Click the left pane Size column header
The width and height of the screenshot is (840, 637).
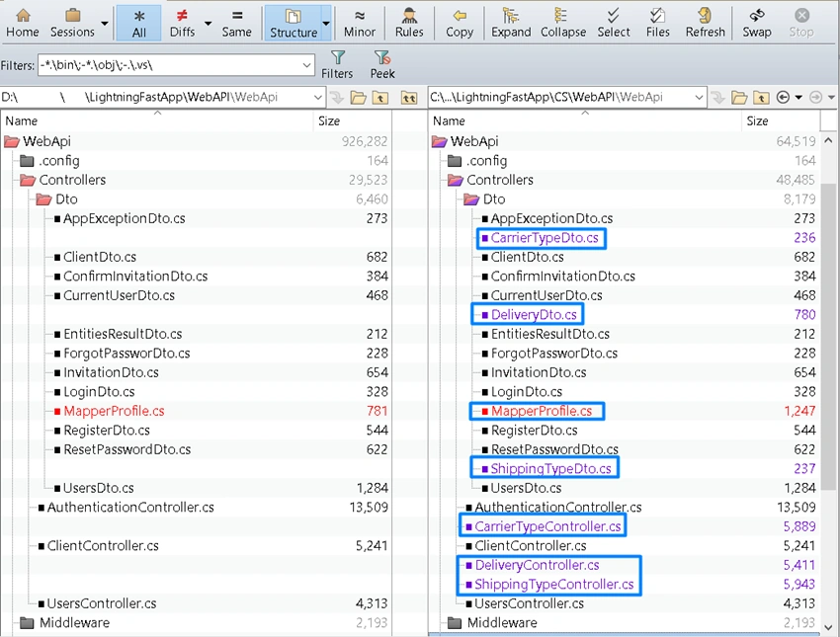pyautogui.click(x=353, y=120)
